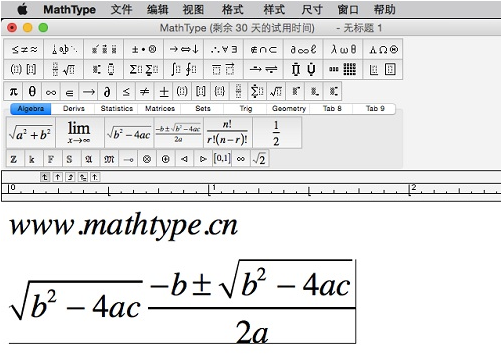Image resolution: width=502 pixels, height=364 pixels.
Task: Insert the plus-minus symbol from small bar
Action: point(164,92)
